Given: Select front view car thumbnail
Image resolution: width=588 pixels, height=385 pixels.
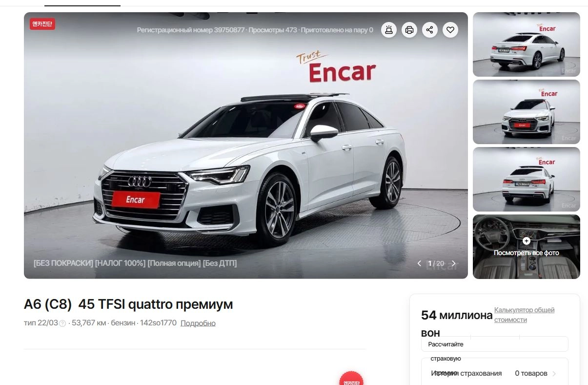Looking at the screenshot, I should point(527,112).
